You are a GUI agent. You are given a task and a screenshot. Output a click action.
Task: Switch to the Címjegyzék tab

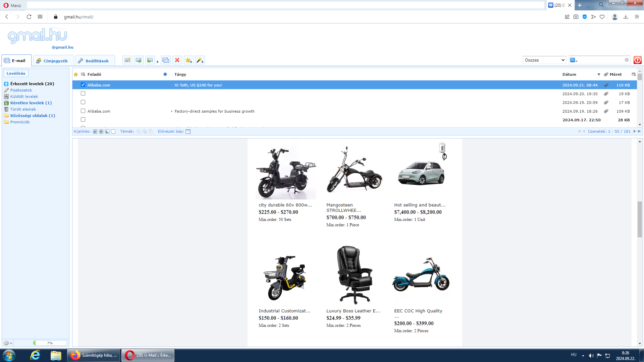[52, 61]
